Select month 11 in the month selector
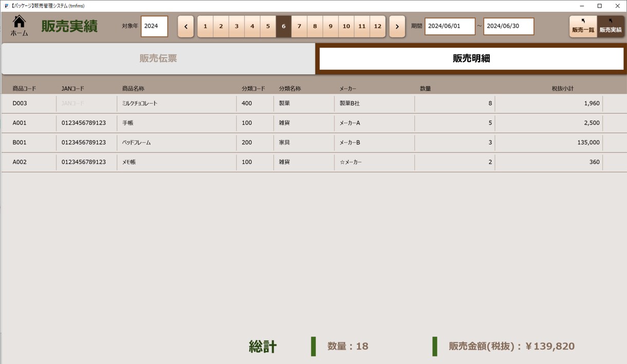 (x=362, y=27)
